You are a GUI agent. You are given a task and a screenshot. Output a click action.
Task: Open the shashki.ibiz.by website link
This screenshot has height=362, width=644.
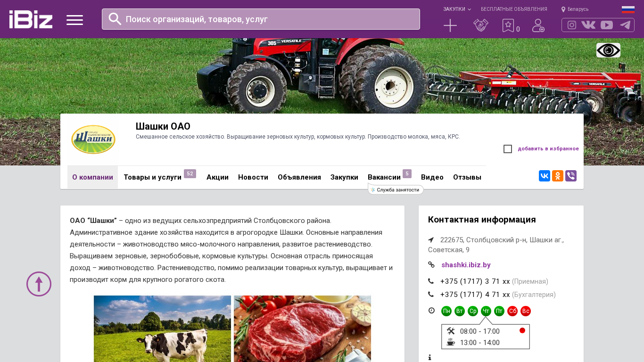pos(466,265)
